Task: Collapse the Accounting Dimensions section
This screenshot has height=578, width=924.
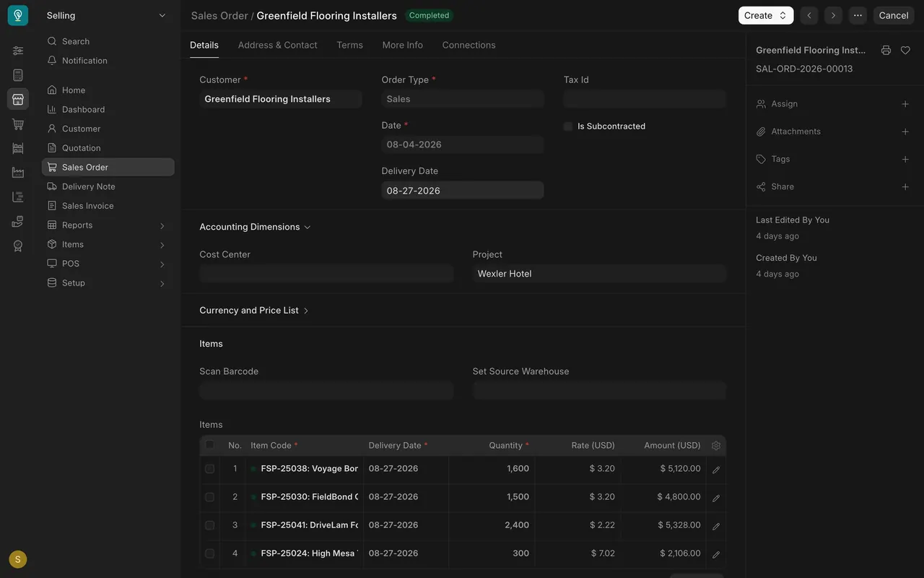Action: click(x=255, y=227)
